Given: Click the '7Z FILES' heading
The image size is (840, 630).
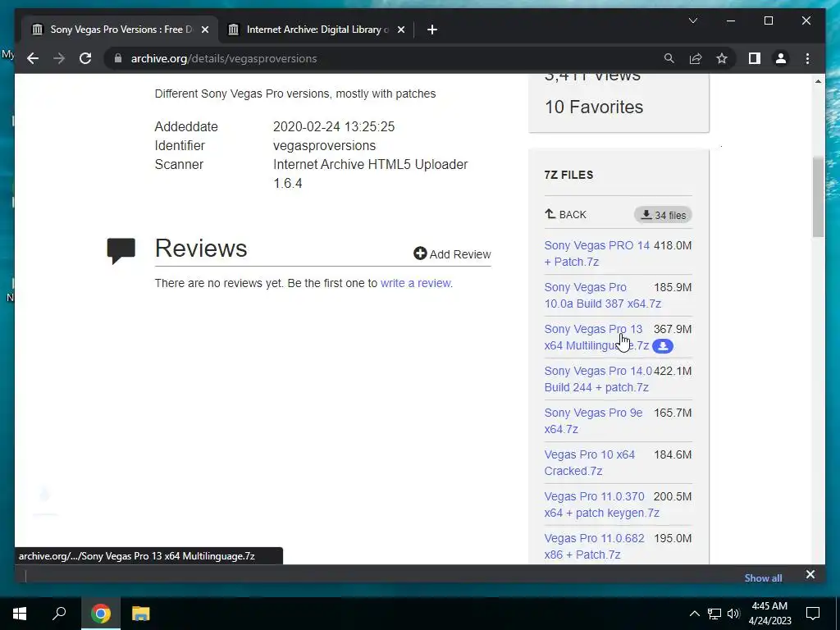Looking at the screenshot, I should click(x=568, y=175).
